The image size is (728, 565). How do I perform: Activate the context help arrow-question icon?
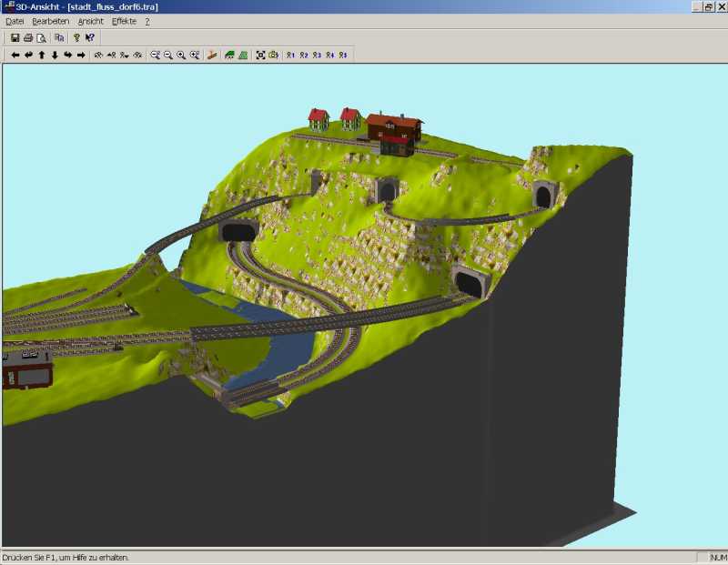pos(90,38)
